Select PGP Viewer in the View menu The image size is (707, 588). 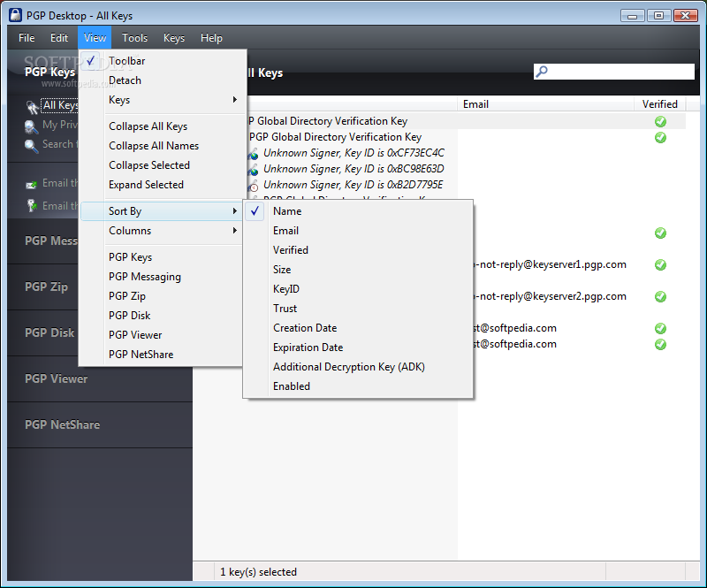click(163, 335)
